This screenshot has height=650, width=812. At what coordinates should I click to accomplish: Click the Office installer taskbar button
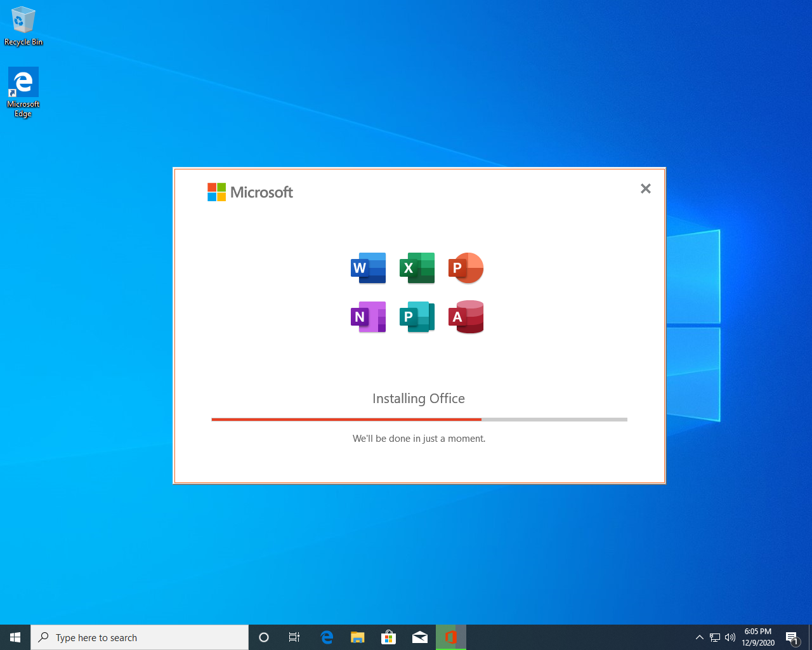[x=451, y=637]
